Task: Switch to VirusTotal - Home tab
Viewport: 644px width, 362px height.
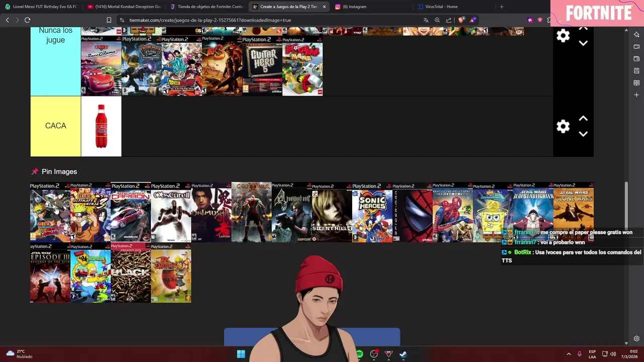Action: (x=454, y=7)
